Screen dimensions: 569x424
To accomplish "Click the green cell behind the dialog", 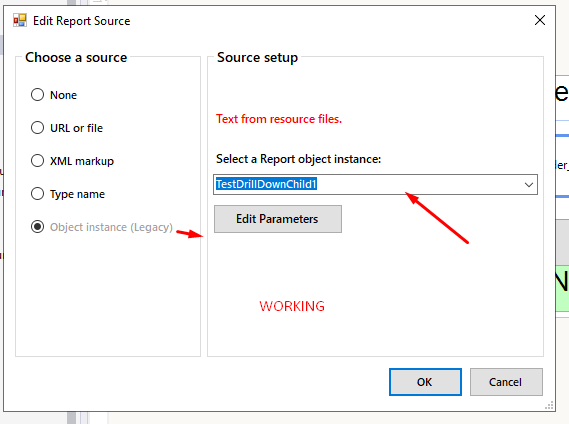I will (562, 288).
